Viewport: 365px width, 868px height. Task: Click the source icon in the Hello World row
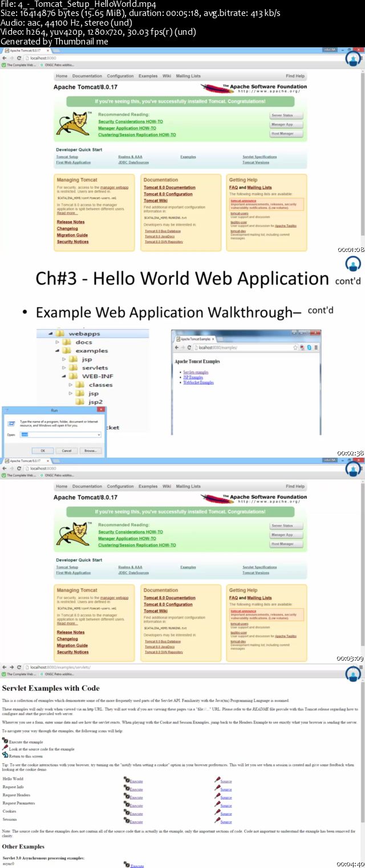217,780
